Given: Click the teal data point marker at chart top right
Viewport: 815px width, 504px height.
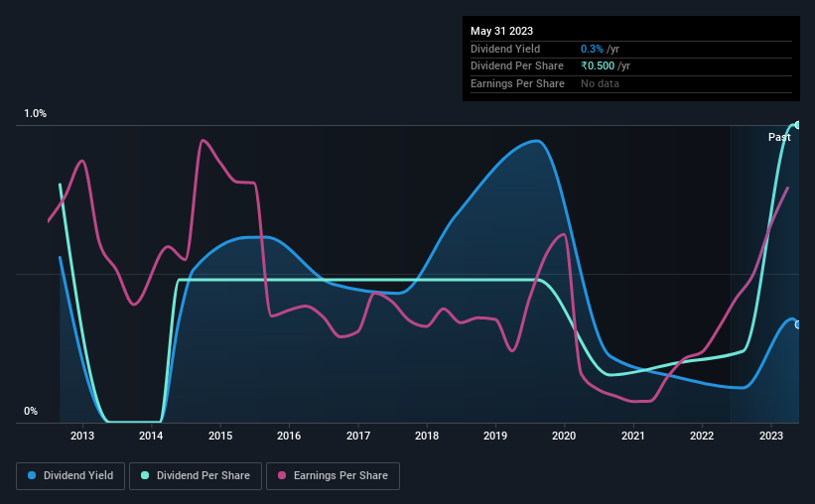Looking at the screenshot, I should point(798,125).
